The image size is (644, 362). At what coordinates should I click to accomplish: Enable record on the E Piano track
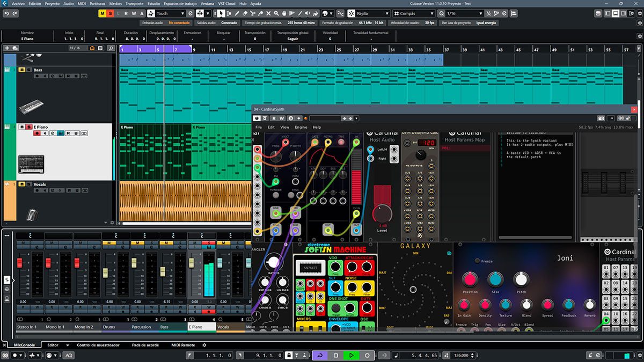(x=37, y=133)
